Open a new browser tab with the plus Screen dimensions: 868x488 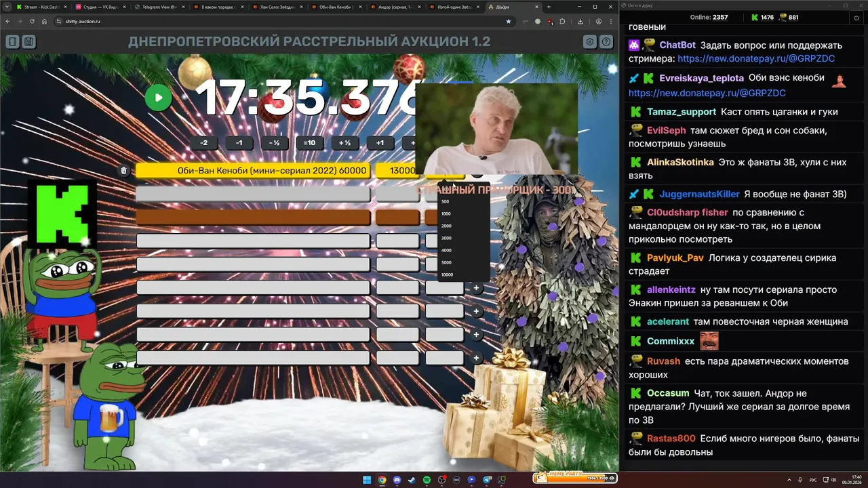(549, 7)
